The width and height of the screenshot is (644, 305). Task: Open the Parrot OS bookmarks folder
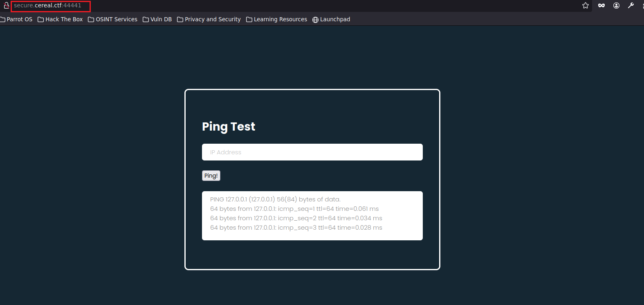(16, 19)
